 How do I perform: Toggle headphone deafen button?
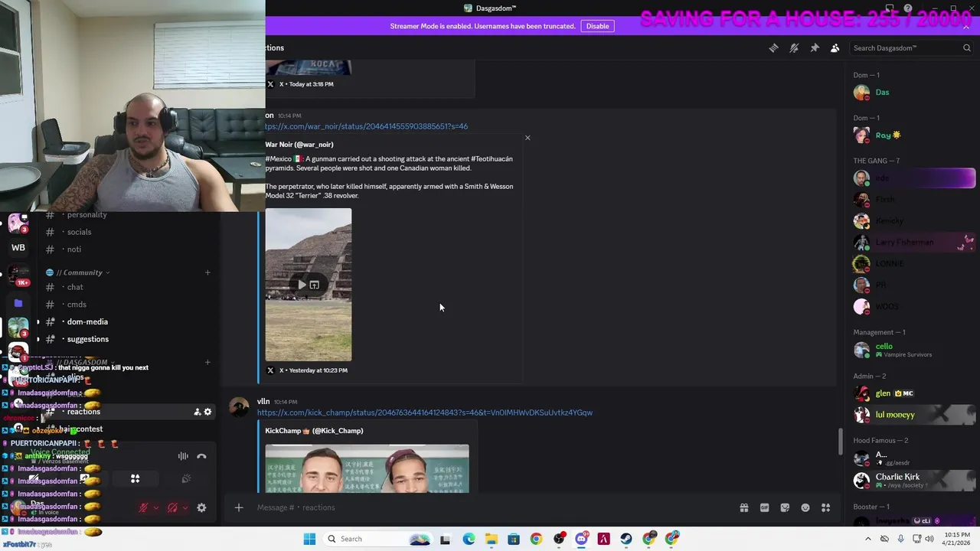click(172, 507)
